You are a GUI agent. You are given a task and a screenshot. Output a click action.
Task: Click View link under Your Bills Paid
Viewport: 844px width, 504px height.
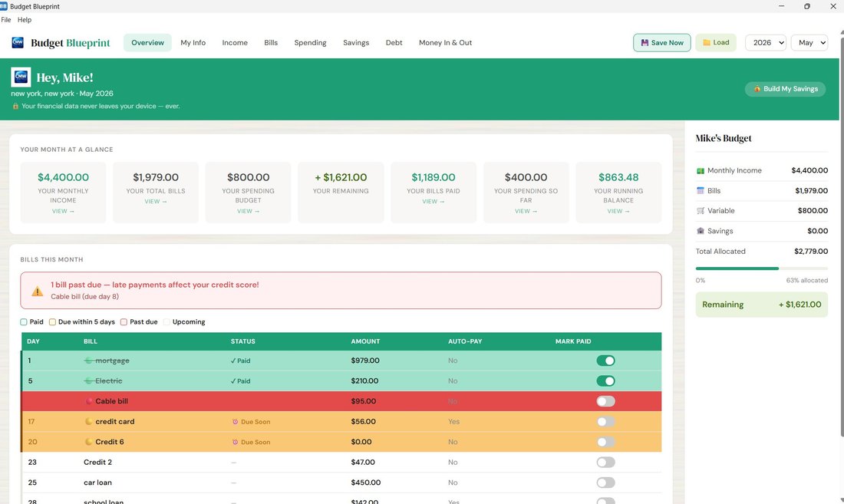[434, 202]
